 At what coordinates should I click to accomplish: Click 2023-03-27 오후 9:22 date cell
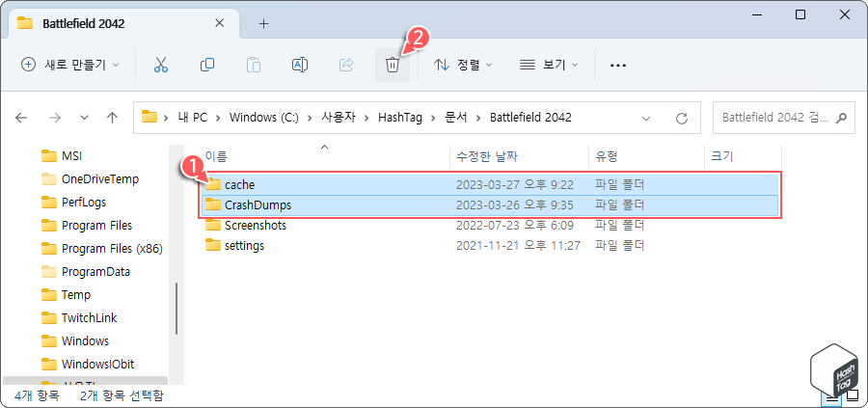(x=515, y=184)
